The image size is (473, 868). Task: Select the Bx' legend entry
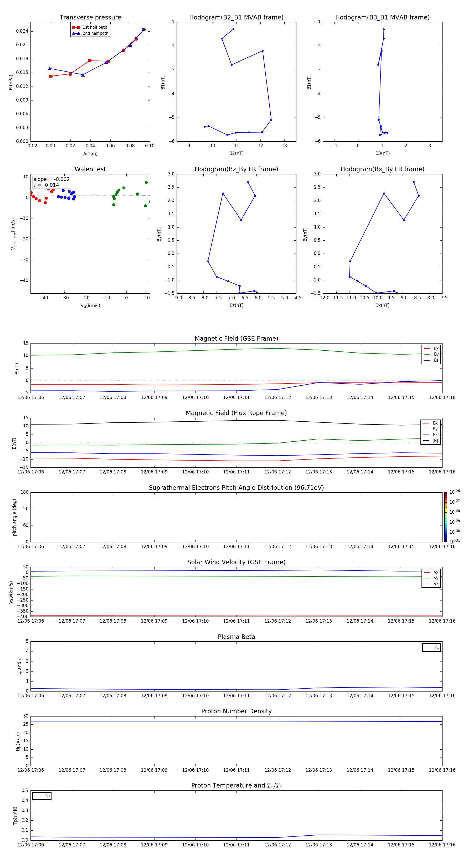(x=431, y=423)
